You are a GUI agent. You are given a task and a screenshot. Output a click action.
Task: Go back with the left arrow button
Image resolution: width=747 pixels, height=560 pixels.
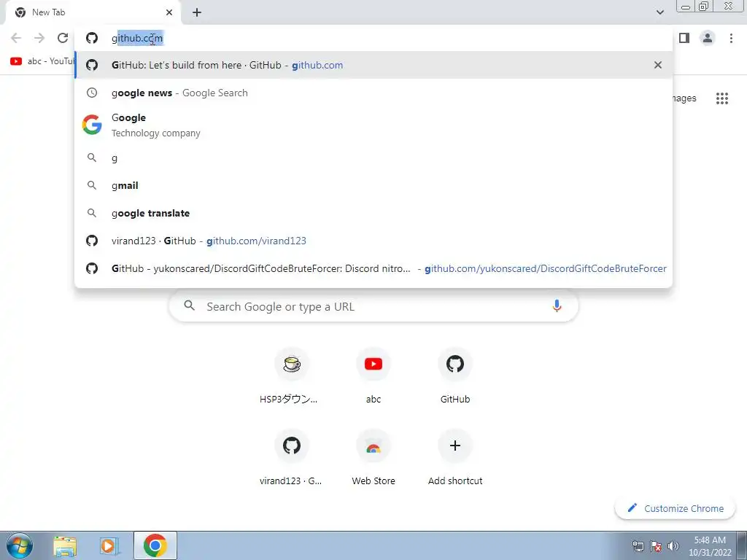pyautogui.click(x=16, y=38)
